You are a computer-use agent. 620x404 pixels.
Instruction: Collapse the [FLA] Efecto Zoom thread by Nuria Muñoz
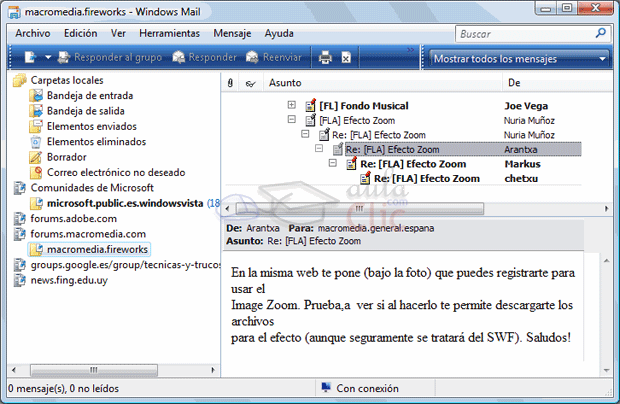pos(291,120)
